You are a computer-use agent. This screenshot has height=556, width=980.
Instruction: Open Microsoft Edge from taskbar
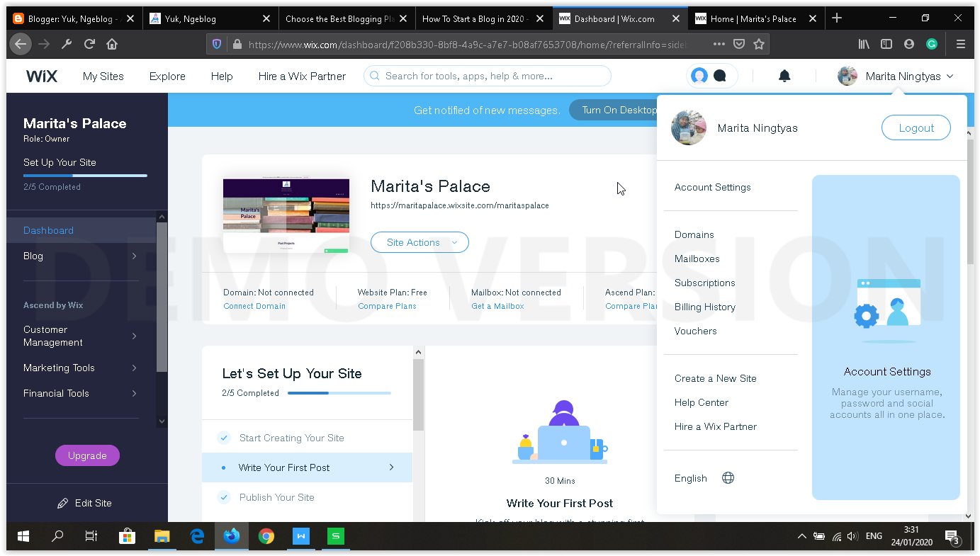point(197,536)
